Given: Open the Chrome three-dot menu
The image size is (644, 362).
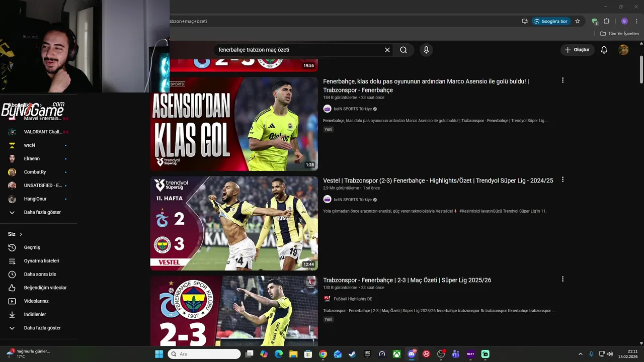Looking at the screenshot, I should [636, 21].
